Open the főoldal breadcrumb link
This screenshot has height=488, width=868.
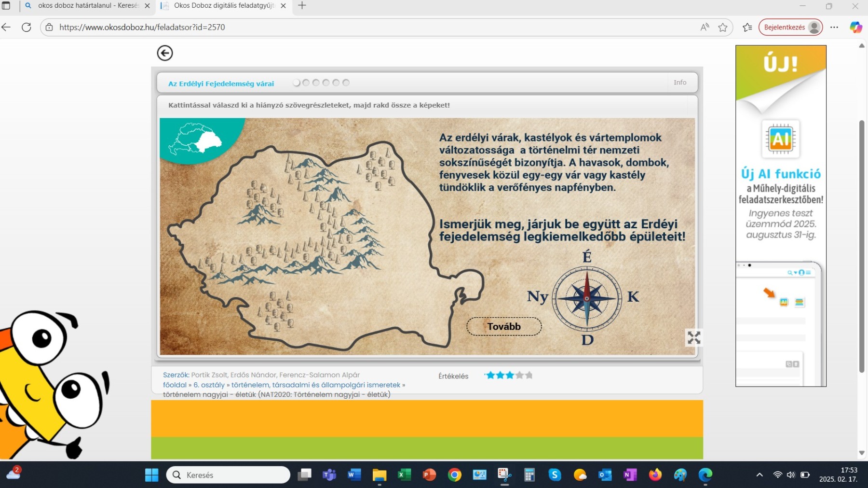click(175, 385)
